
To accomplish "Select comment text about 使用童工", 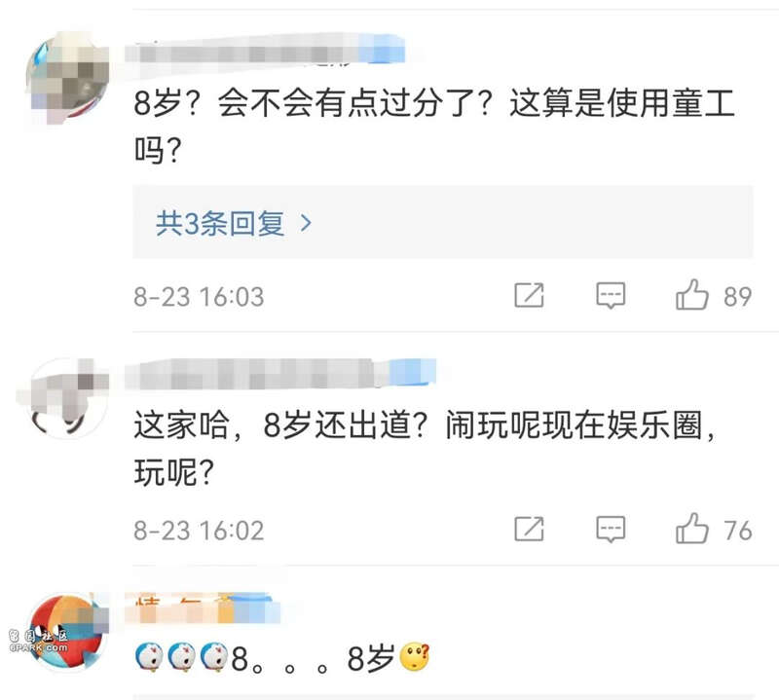I will (x=434, y=126).
